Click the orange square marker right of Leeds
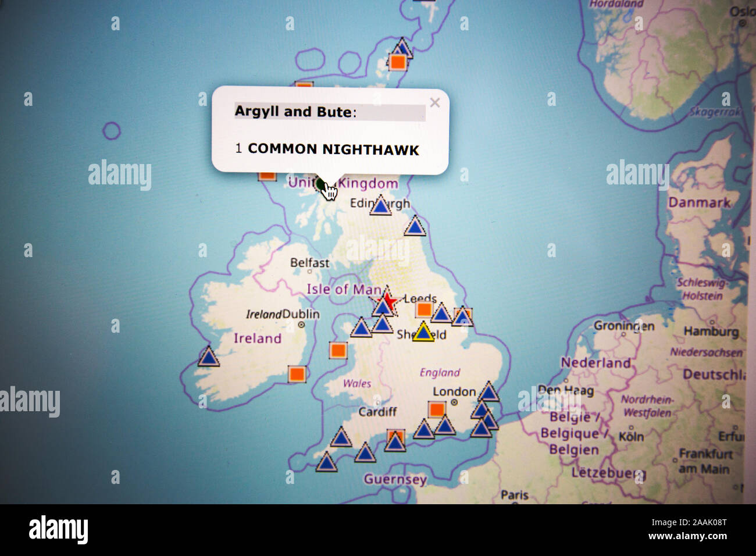756x556 pixels. (424, 309)
